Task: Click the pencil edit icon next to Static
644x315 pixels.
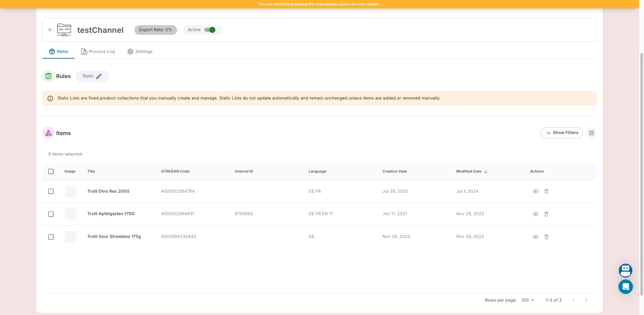Action: click(99, 76)
